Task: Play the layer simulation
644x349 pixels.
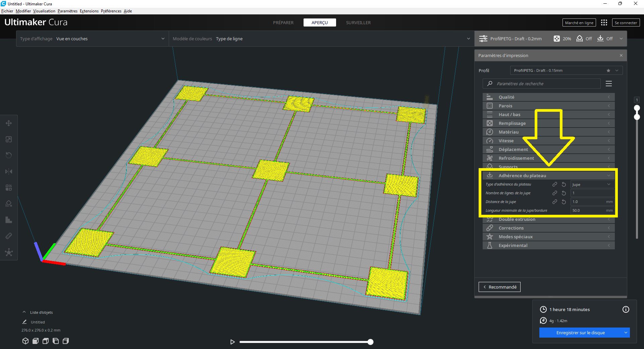Action: coord(232,342)
